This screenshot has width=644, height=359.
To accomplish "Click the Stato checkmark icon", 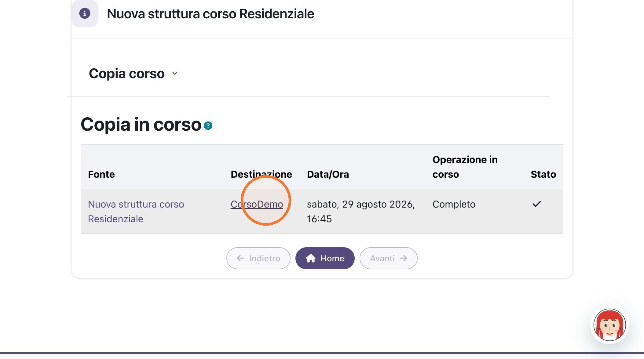I will 536,204.
